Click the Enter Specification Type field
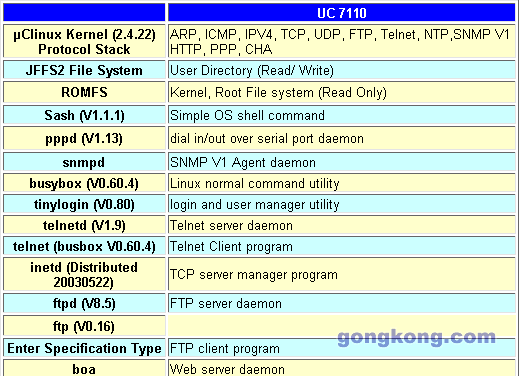The width and height of the screenshot is (519, 376). 84,348
